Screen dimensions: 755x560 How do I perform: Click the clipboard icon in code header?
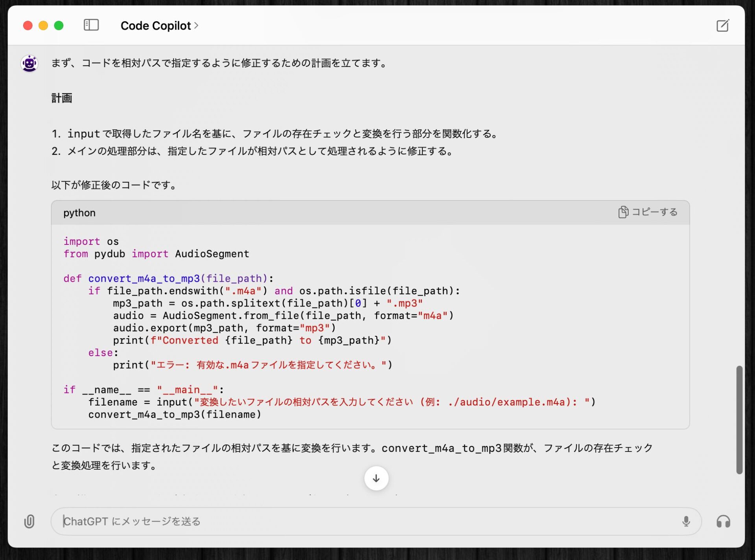623,212
